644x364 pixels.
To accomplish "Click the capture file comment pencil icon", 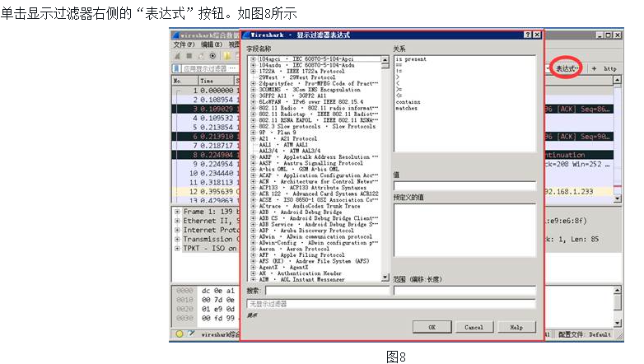I will tap(191, 334).
